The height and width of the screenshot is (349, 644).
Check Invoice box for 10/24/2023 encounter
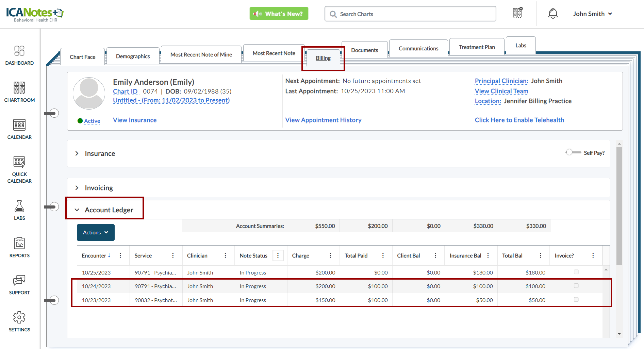(x=576, y=286)
